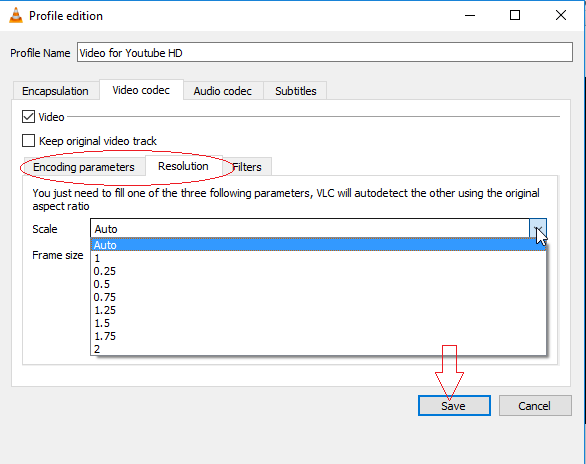
Task: Open the Subtitles tab
Action: click(x=296, y=91)
